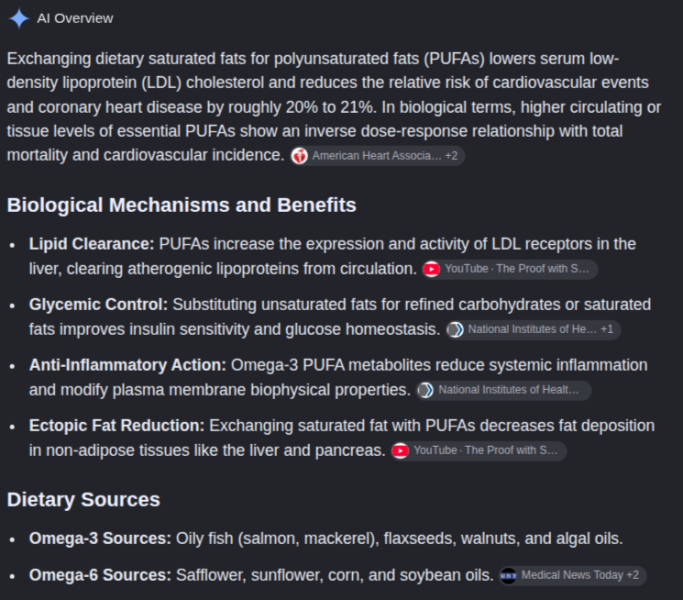The image size is (683, 600).
Task: Select the bold Lipid Clearance label
Action: [x=91, y=244]
